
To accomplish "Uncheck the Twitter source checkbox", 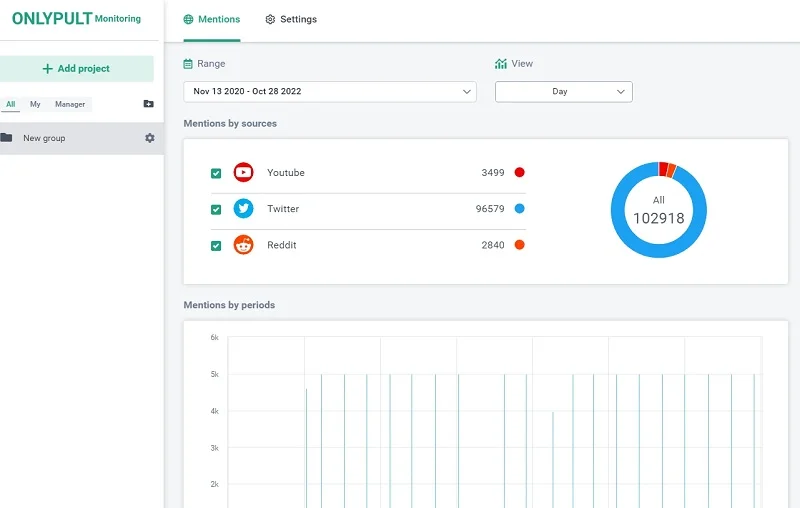I will 216,209.
